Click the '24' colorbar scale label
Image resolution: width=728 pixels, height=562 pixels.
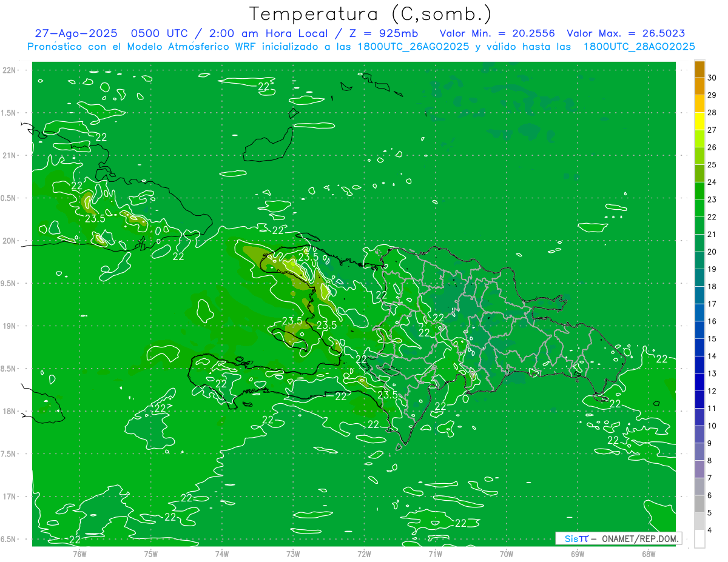(713, 182)
